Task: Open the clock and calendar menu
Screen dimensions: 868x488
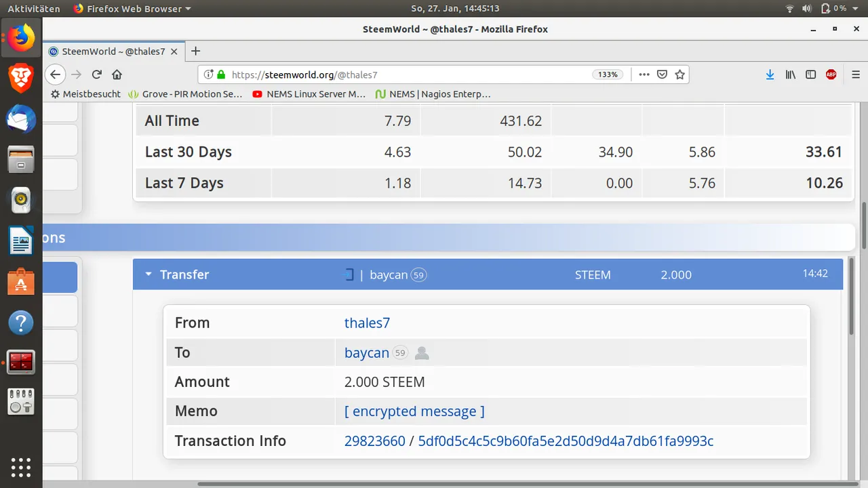Action: tap(455, 8)
